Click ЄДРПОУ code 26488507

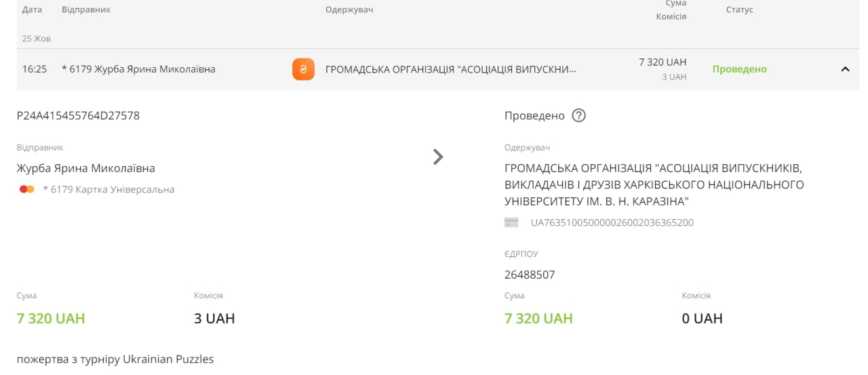pyautogui.click(x=530, y=275)
